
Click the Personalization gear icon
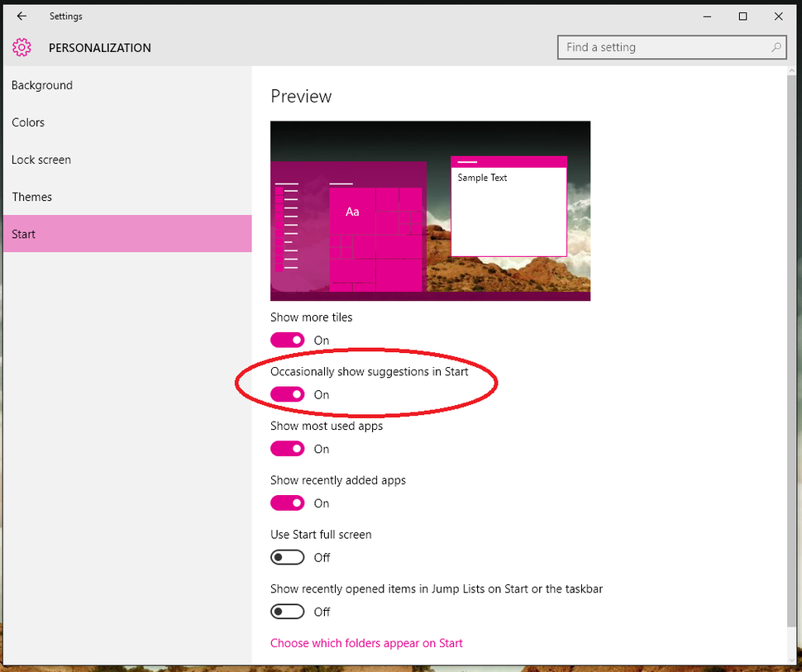tap(21, 48)
